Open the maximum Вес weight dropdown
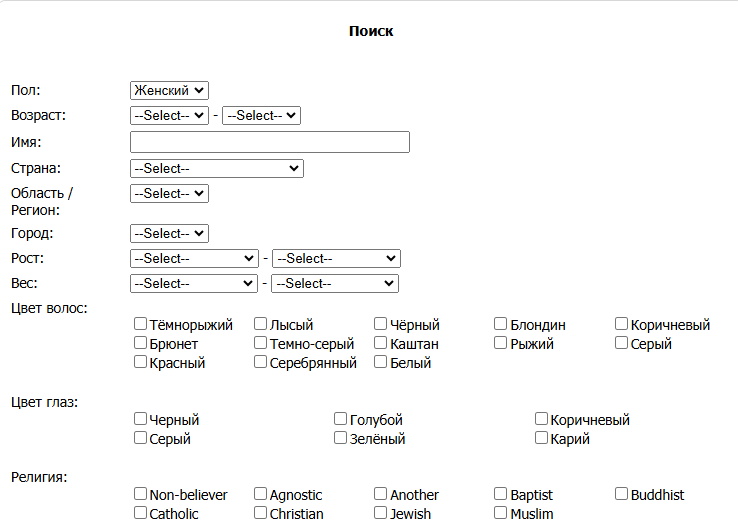Viewport: 738px width, 531px height. (335, 284)
